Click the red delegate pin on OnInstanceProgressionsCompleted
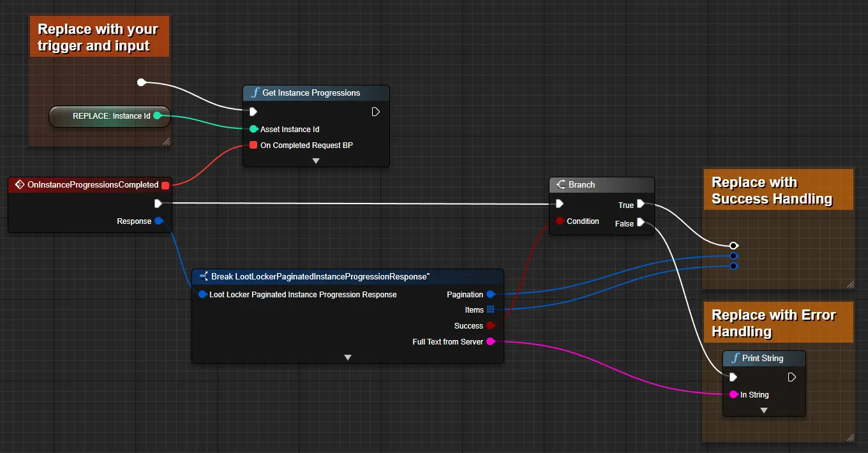 pyautogui.click(x=165, y=185)
